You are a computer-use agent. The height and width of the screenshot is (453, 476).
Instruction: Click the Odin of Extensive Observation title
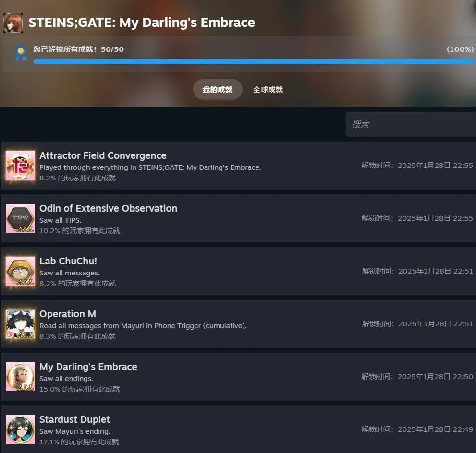[x=108, y=208]
